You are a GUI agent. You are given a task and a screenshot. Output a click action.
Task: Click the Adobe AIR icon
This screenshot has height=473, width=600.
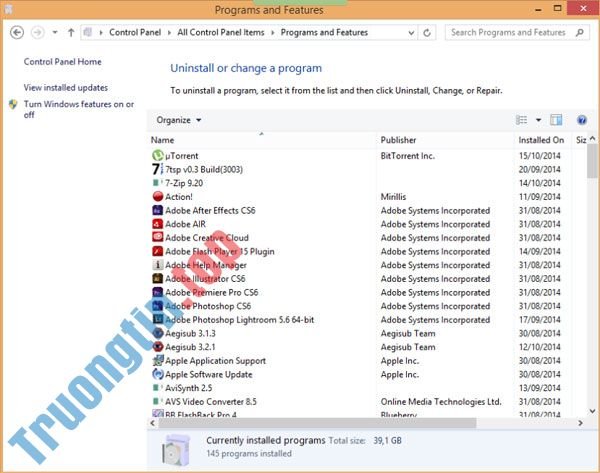(158, 224)
